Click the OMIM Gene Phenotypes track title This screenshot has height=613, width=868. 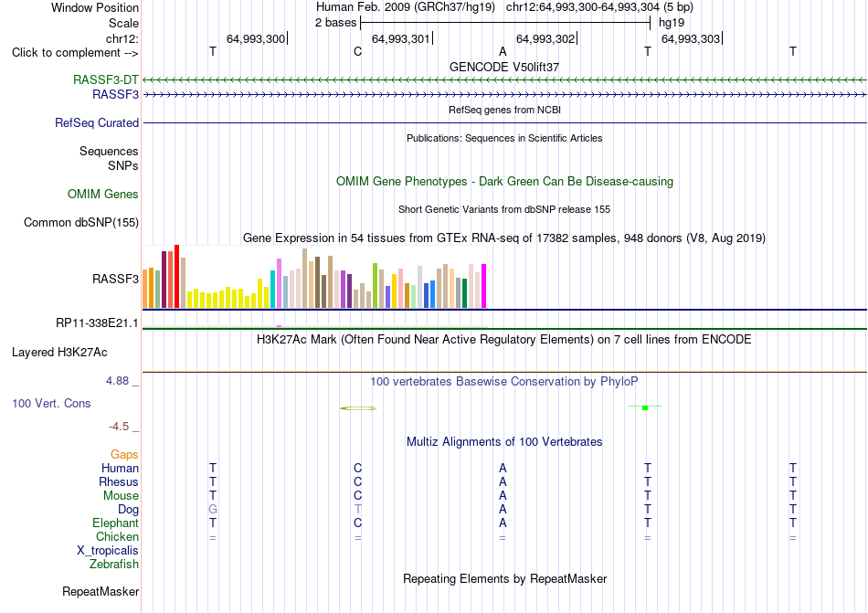click(504, 182)
